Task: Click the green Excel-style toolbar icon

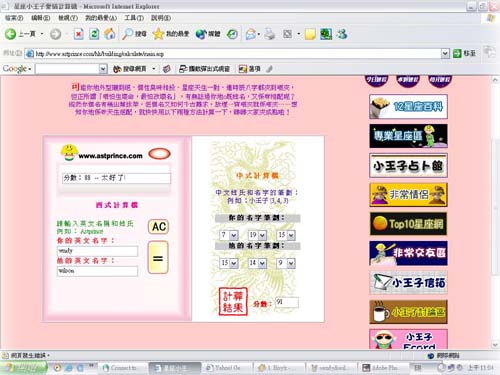Action: coord(326,34)
